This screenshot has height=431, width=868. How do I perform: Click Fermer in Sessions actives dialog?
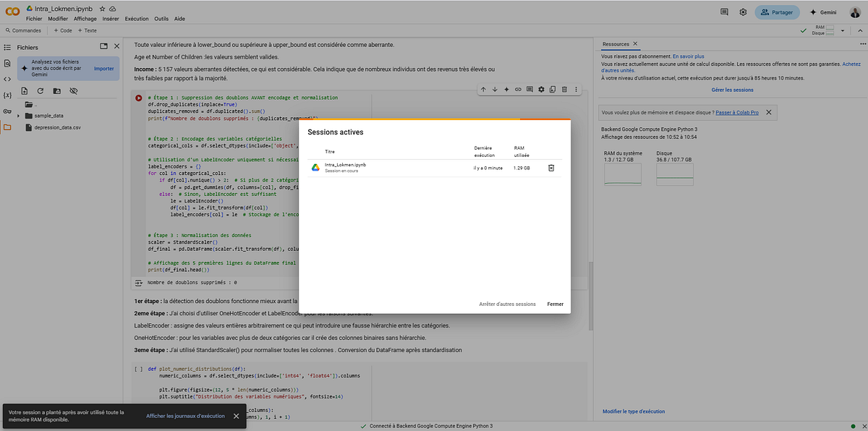coord(556,304)
